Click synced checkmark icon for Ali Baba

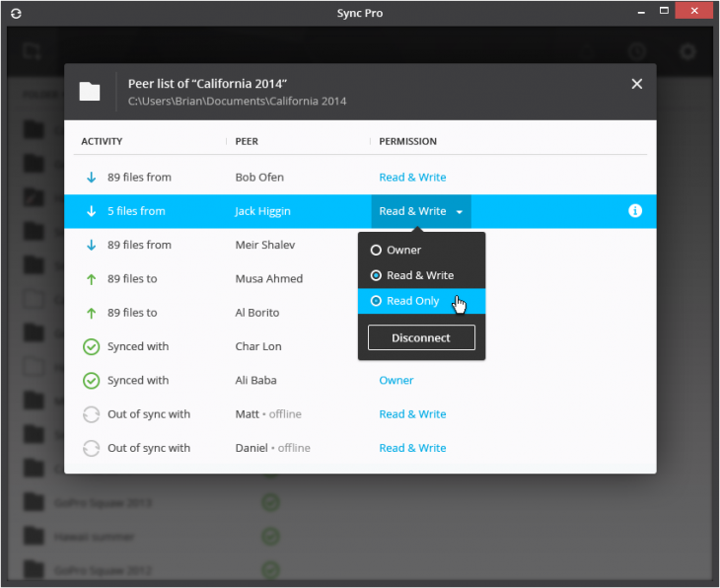(91, 381)
